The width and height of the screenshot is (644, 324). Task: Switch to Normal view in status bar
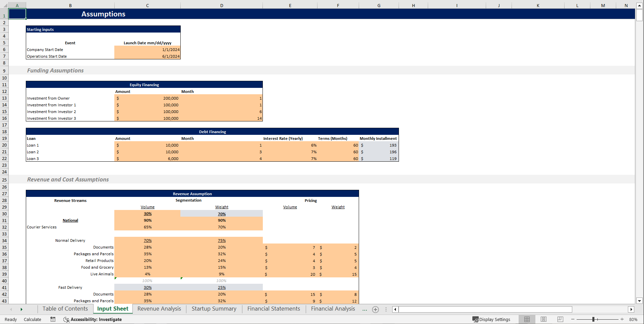click(527, 319)
